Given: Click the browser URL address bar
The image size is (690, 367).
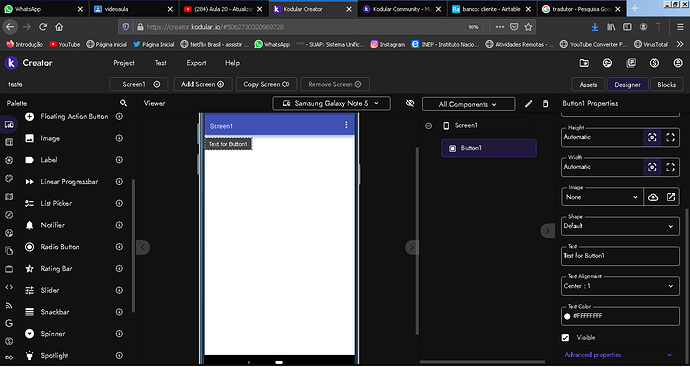Looking at the screenshot, I should [x=304, y=27].
